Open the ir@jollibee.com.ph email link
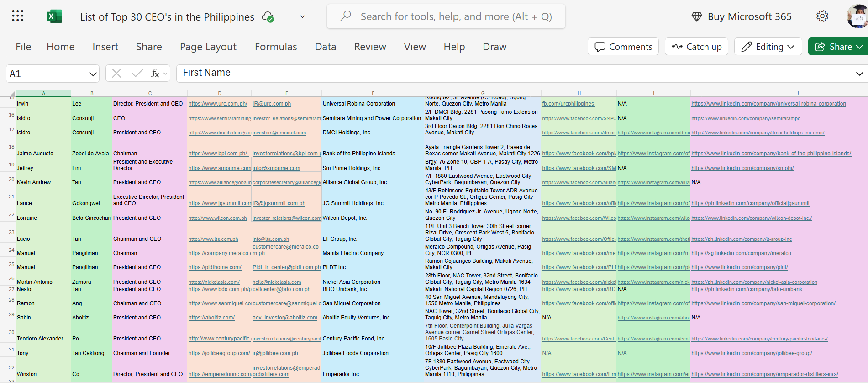Screen dimensions: 868x383 [x=275, y=353]
